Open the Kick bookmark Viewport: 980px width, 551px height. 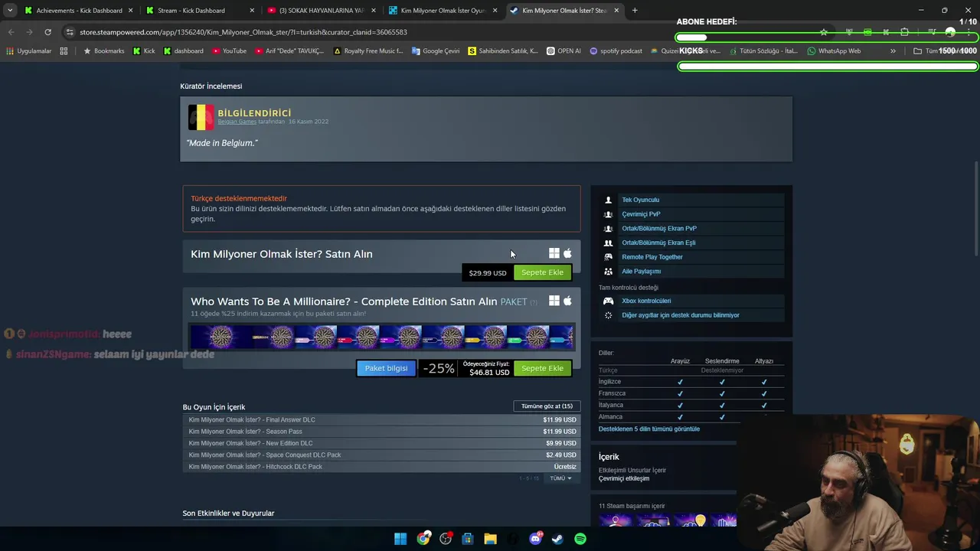point(144,51)
